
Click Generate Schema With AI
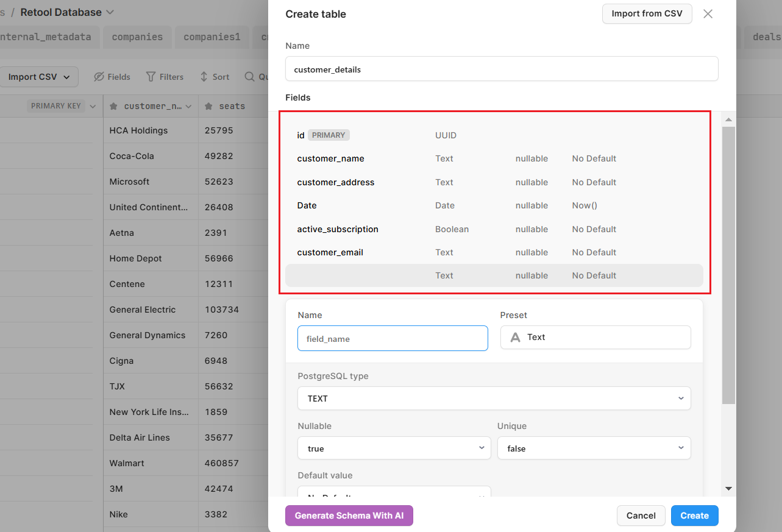[x=349, y=516]
